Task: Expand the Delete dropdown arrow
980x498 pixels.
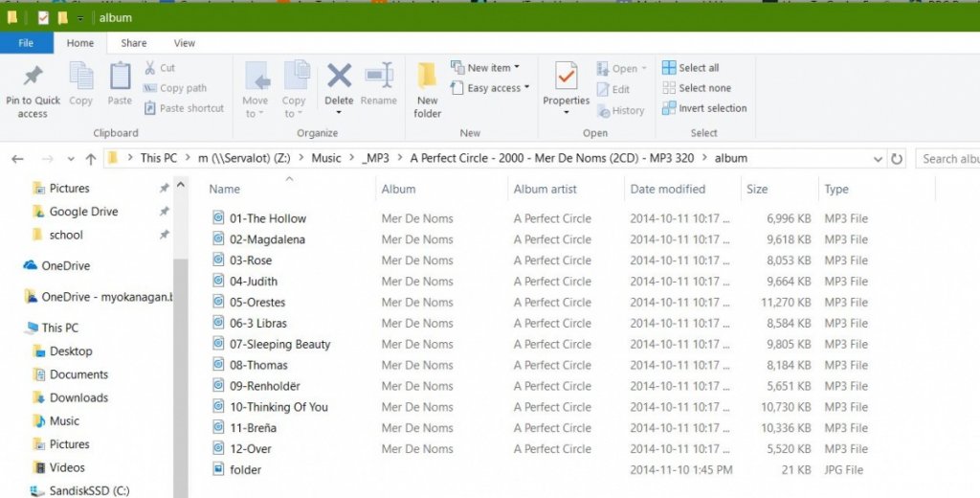Action: coord(339,113)
